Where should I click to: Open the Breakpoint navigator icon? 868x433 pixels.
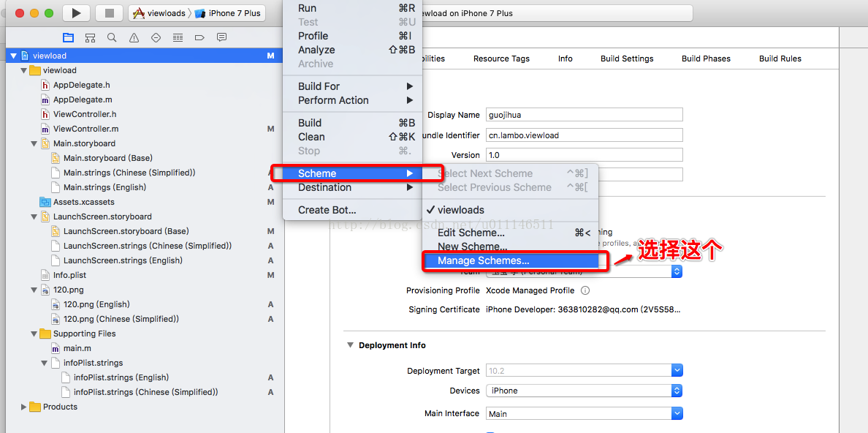200,38
